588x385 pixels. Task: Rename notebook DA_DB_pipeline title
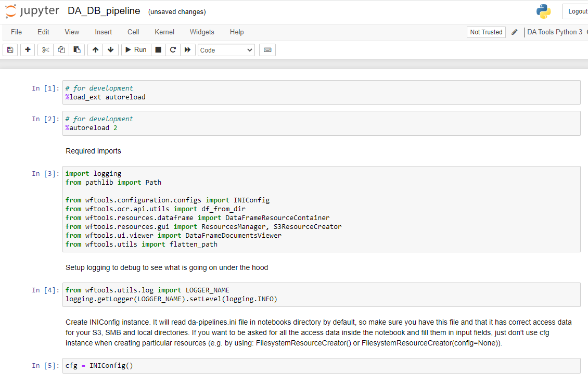coord(104,11)
